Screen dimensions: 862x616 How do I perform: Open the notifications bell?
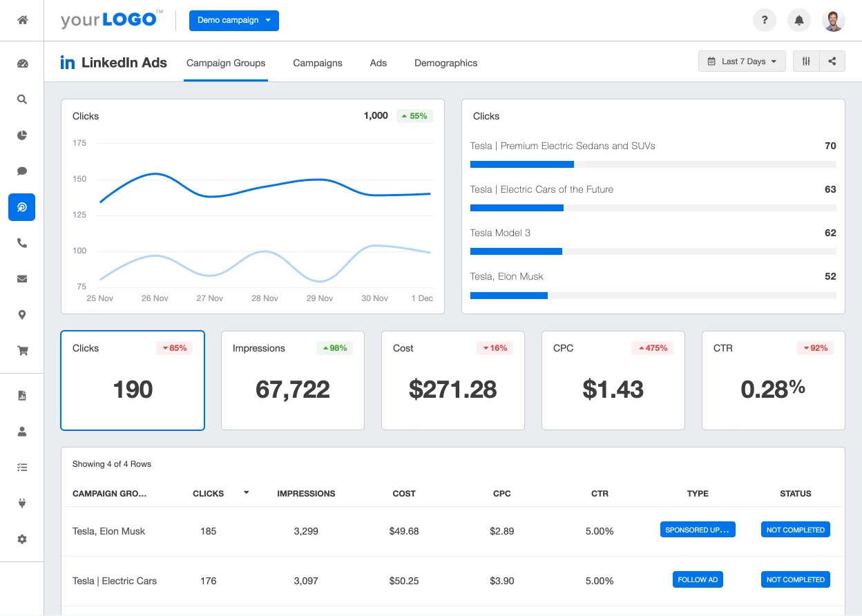(799, 20)
